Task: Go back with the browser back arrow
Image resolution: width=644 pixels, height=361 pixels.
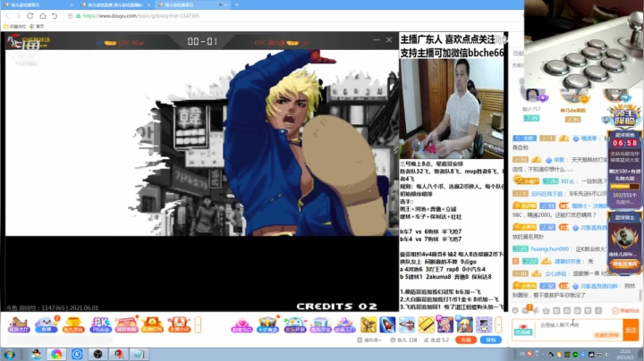Action: [7, 15]
